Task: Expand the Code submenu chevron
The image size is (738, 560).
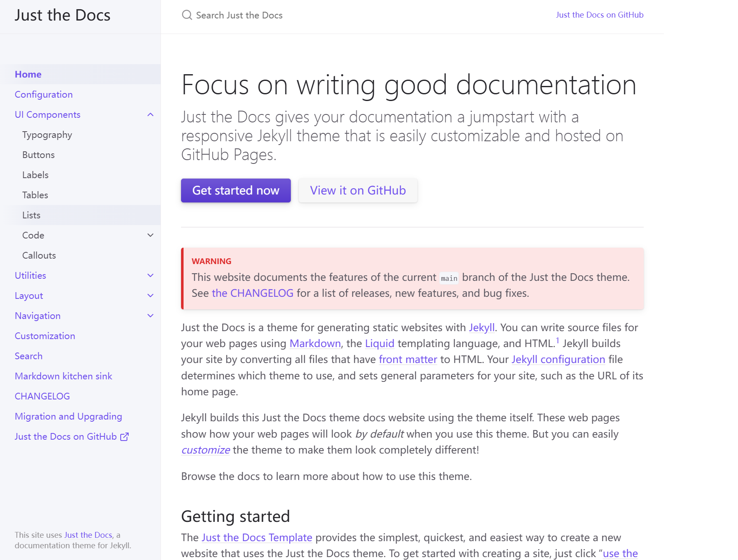Action: 150,235
